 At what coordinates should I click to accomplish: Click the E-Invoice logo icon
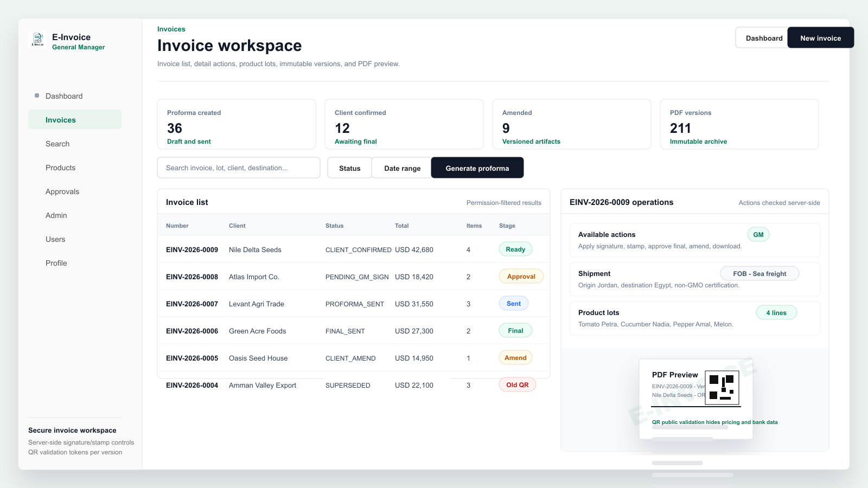coord(37,40)
